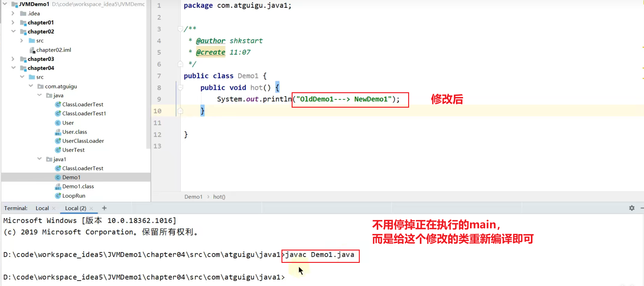Close the Local terminal tab

(54, 208)
